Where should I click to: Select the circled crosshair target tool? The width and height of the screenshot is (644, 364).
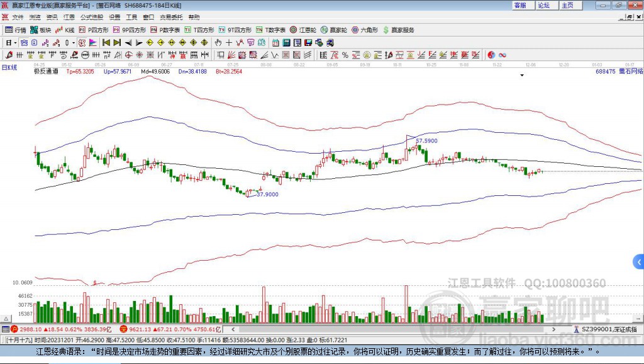pyautogui.click(x=128, y=55)
